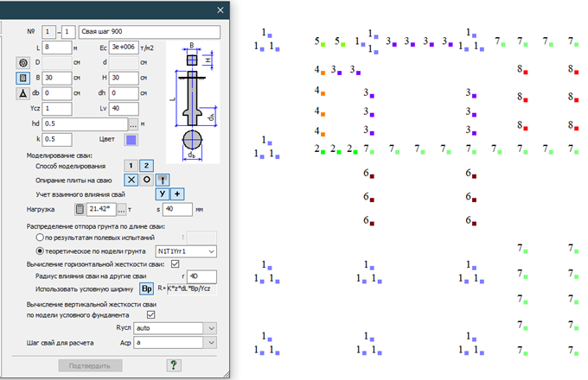
Task: Click the k coefficient field
Action: click(x=56, y=139)
